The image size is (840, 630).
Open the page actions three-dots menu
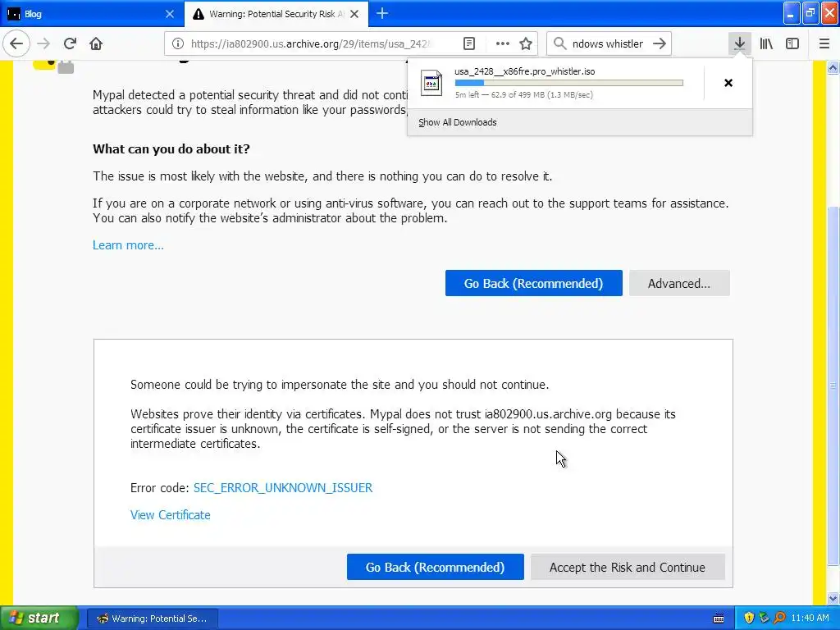[503, 43]
